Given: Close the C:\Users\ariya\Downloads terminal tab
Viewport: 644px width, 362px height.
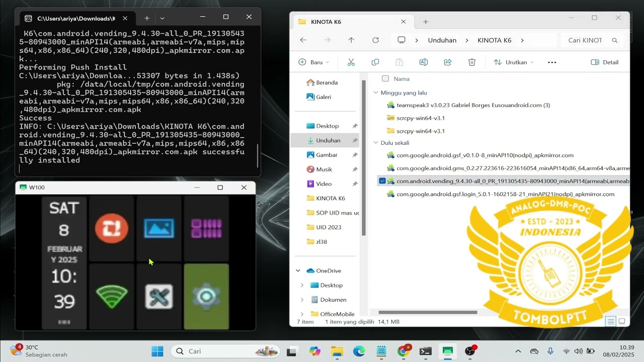Looking at the screenshot, I should pyautogui.click(x=125, y=18).
